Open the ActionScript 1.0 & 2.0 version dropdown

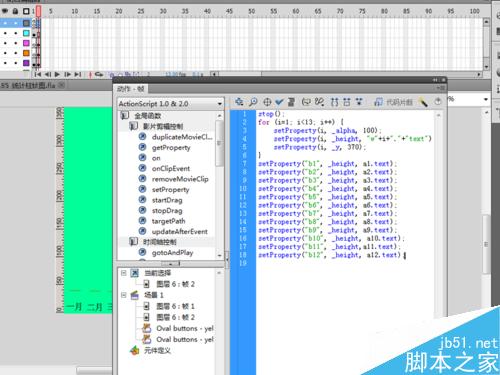point(171,104)
